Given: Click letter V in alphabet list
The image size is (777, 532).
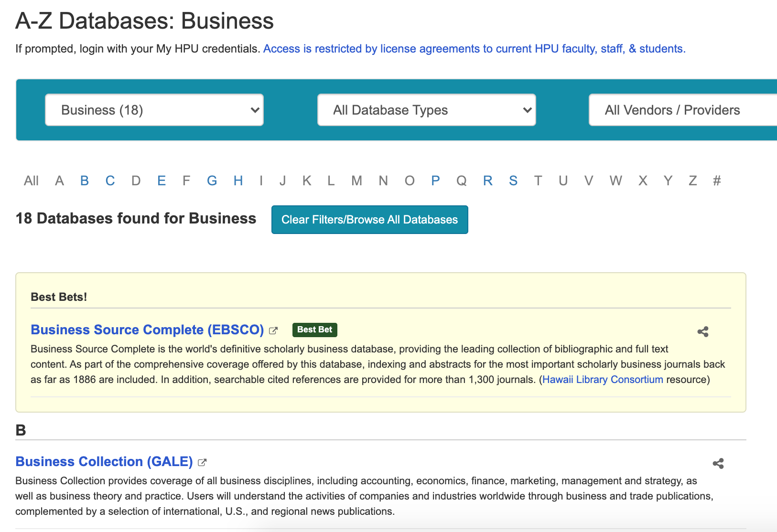Looking at the screenshot, I should (x=589, y=181).
